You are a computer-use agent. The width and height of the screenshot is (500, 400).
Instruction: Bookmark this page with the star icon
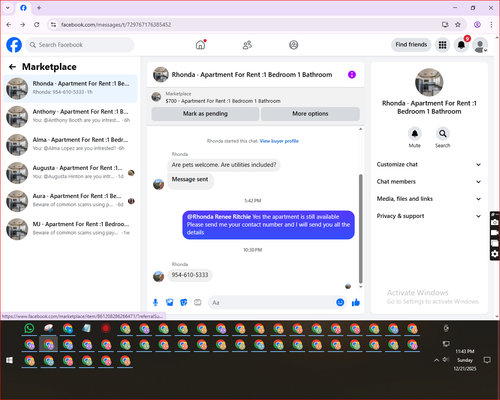point(458,25)
